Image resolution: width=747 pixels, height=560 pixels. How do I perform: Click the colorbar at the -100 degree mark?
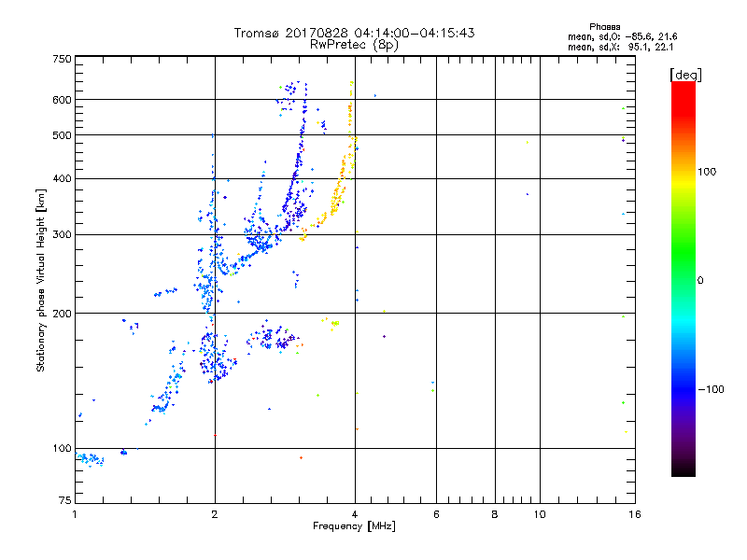pos(684,389)
